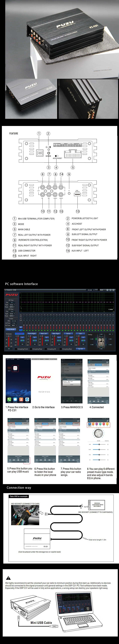The image size is (119, 644).
Task: Tap the music note icon on the step 8 EQ screen
Action: [107, 421]
